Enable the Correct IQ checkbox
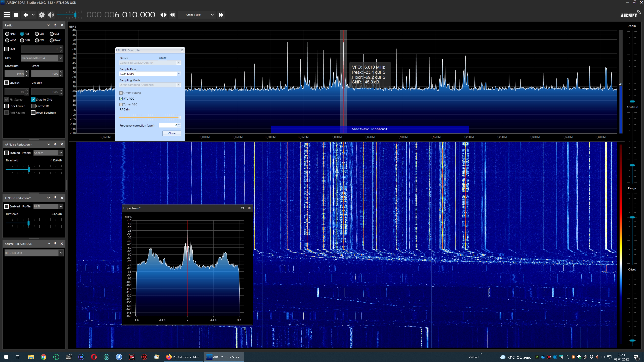 pos(33,106)
